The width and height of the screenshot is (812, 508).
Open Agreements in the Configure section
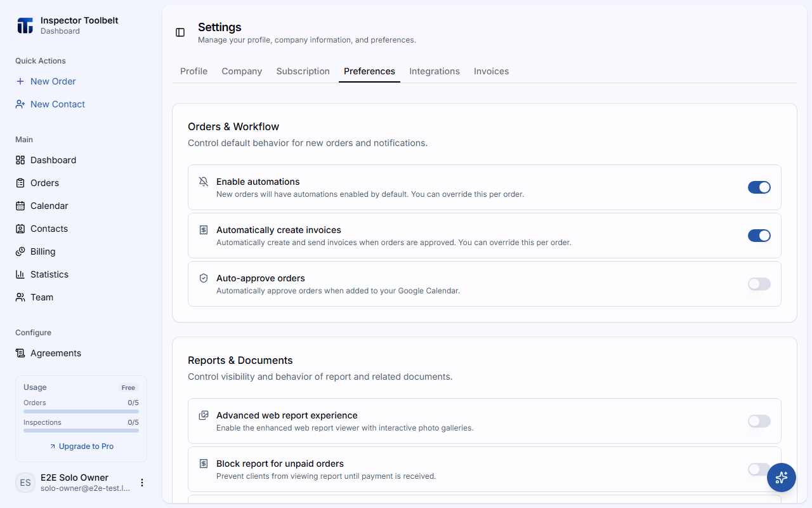click(x=56, y=353)
